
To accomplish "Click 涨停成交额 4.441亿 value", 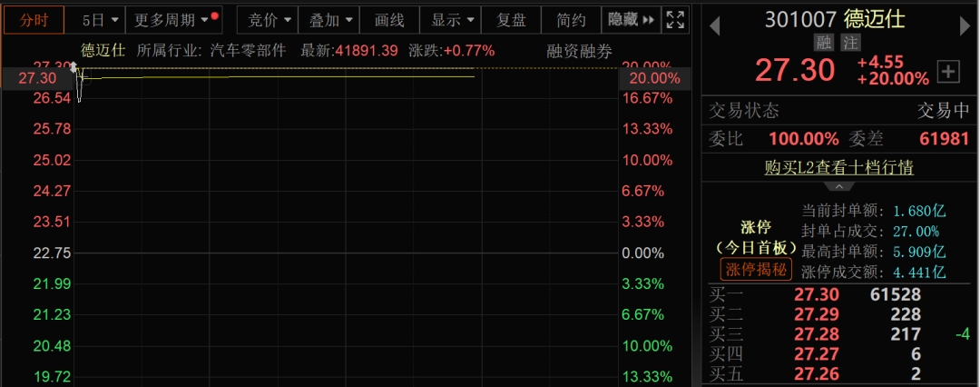I will coord(919,273).
